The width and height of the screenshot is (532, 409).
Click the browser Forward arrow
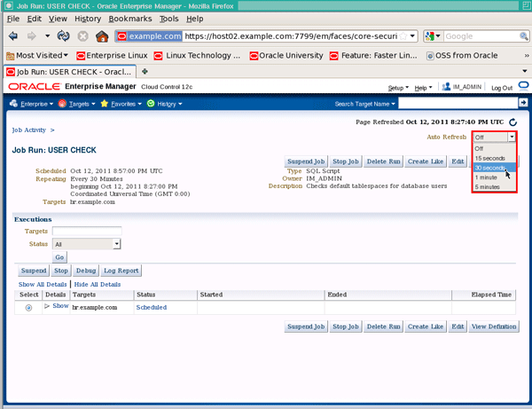coord(32,36)
